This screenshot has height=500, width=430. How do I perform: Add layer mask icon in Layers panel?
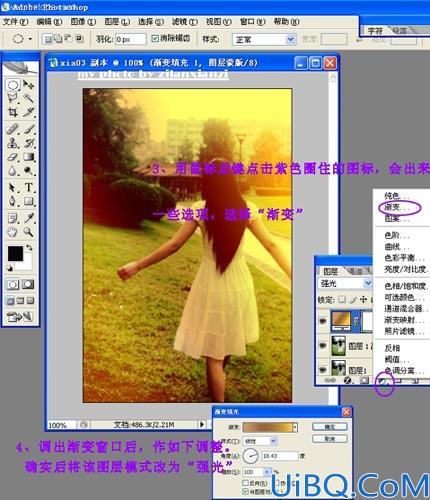tap(365, 380)
